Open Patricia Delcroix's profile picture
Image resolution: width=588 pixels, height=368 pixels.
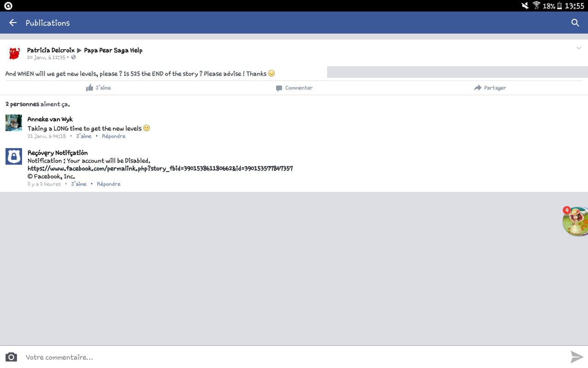tap(14, 53)
